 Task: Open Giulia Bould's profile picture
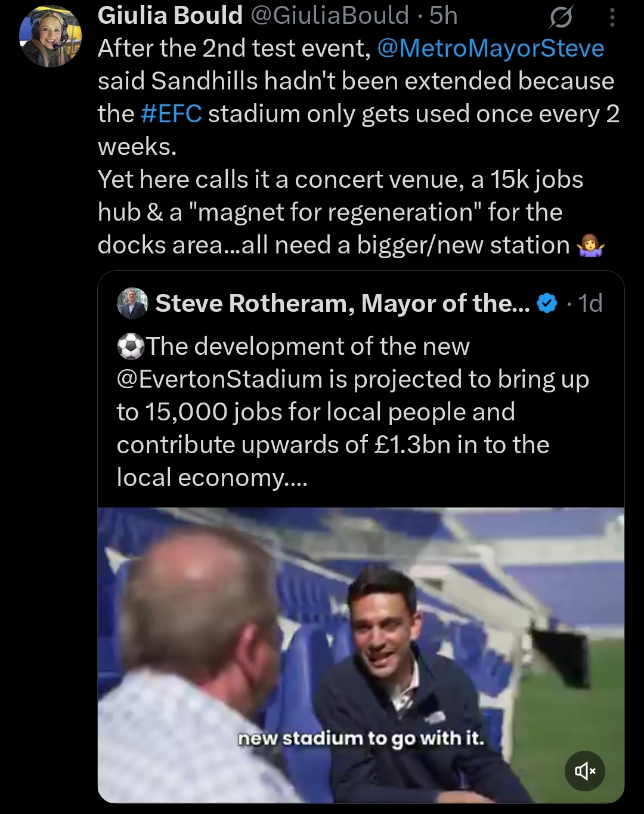[50, 37]
